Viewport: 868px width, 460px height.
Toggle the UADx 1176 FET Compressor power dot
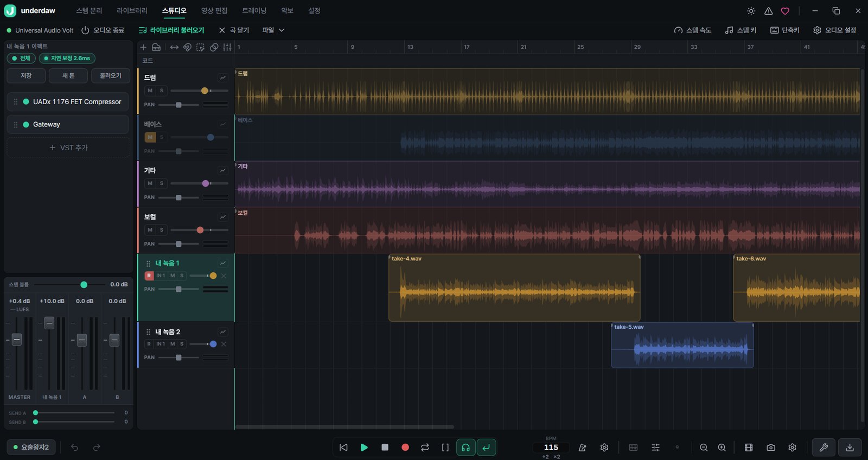click(x=26, y=101)
